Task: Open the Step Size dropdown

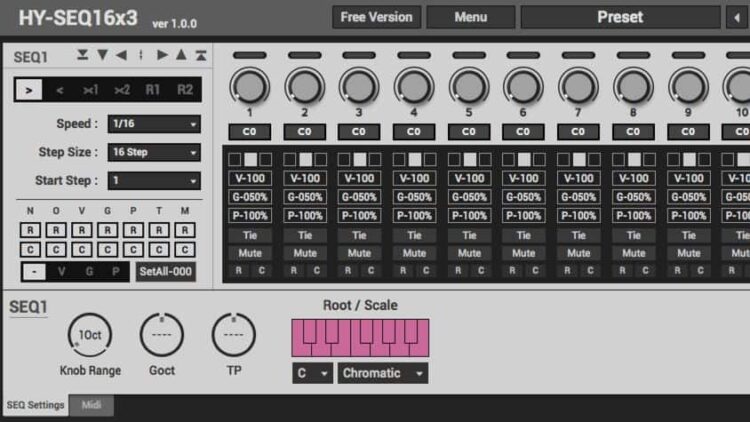Action: coord(154,152)
